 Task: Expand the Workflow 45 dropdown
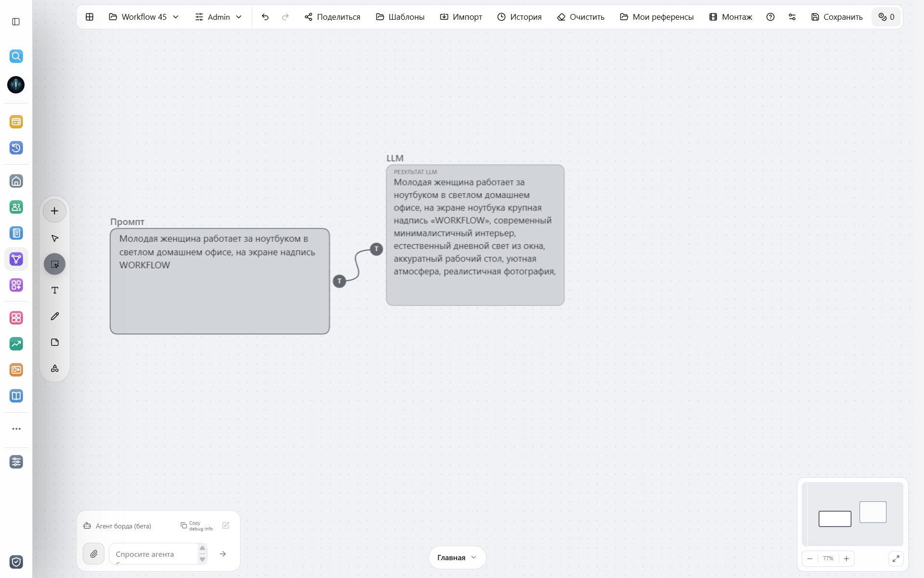tap(144, 17)
